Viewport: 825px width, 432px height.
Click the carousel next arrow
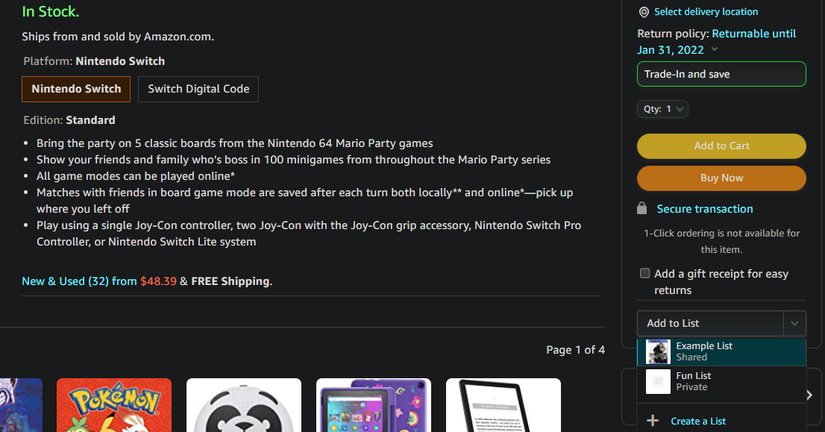pyautogui.click(x=809, y=395)
